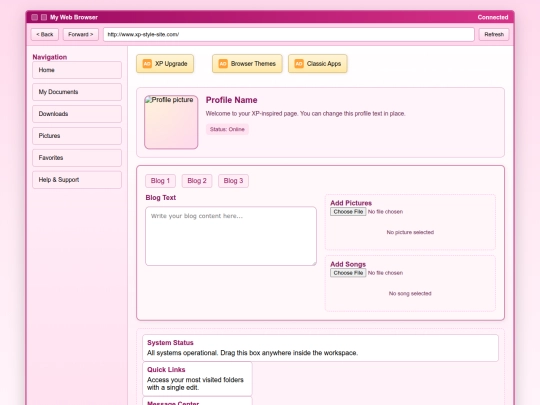Switch to the Blog 1 tab
The image size is (540, 405).
[x=160, y=181]
